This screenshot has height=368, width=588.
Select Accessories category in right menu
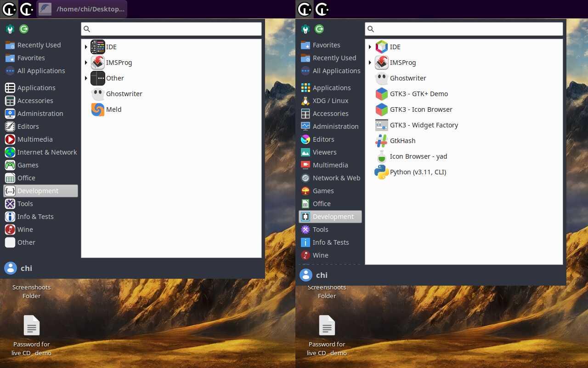(330, 114)
